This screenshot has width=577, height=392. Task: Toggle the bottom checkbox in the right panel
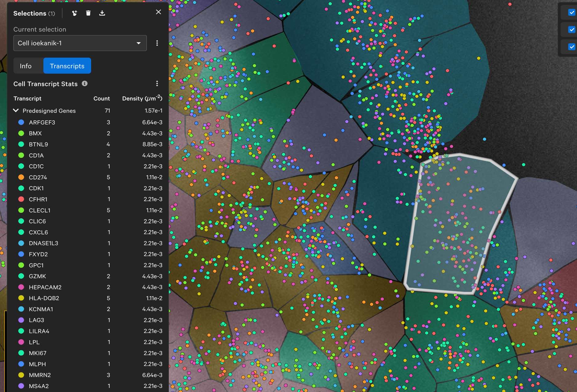click(571, 47)
